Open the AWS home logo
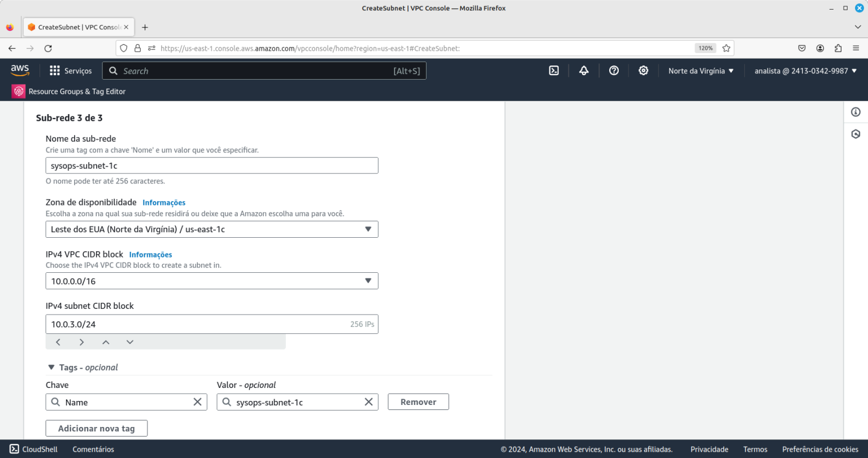This screenshot has height=458, width=868. click(20, 70)
